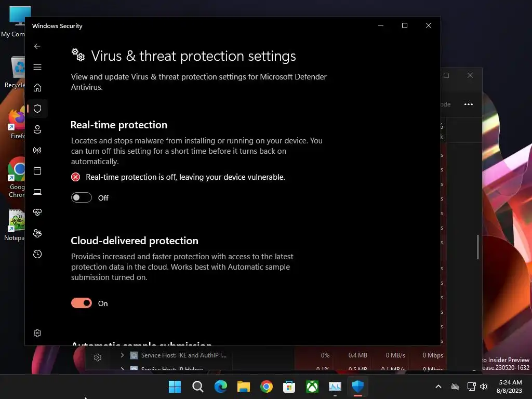Open File Explorer from the taskbar
This screenshot has width=532, height=399.
[x=244, y=387]
